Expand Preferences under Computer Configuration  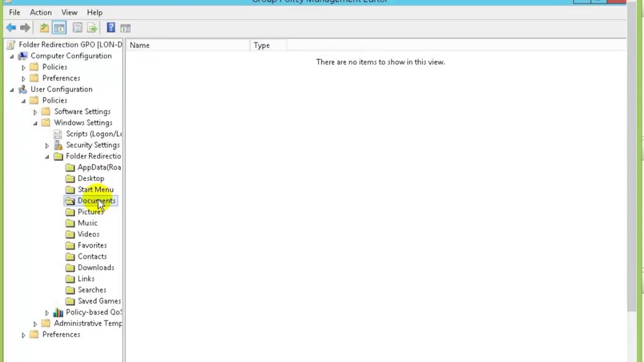click(x=23, y=78)
